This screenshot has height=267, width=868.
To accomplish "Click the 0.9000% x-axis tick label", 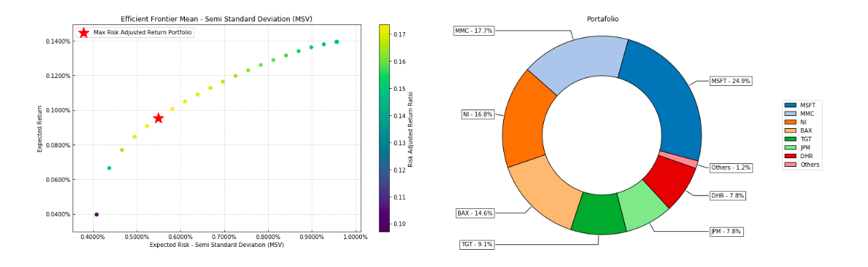I will coord(312,237).
